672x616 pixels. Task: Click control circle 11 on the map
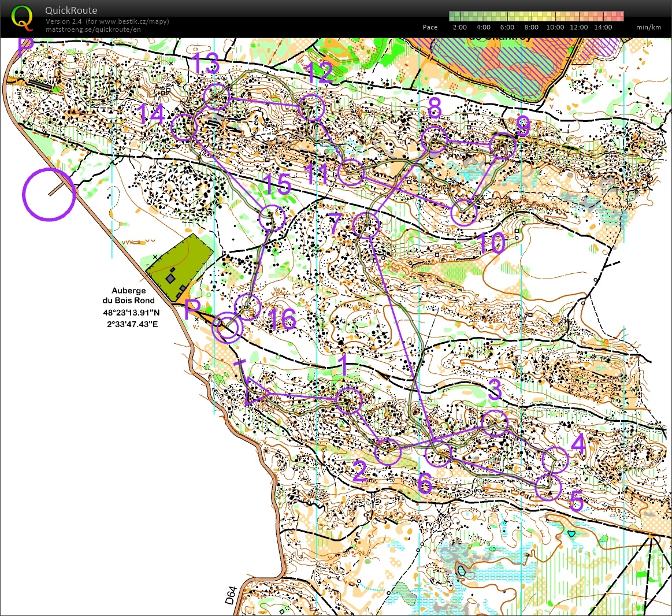point(351,173)
